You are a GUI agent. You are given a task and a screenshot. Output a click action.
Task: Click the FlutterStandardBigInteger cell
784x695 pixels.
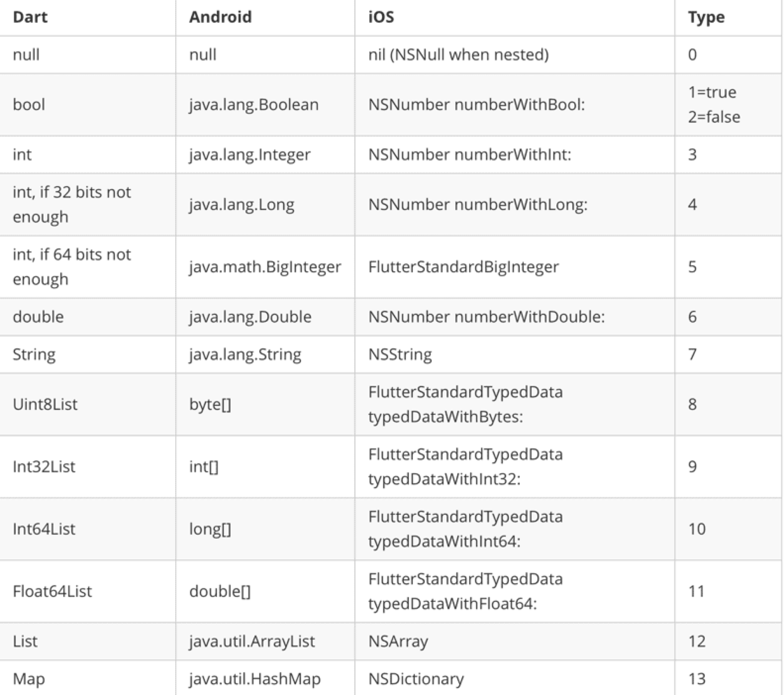[x=463, y=267]
